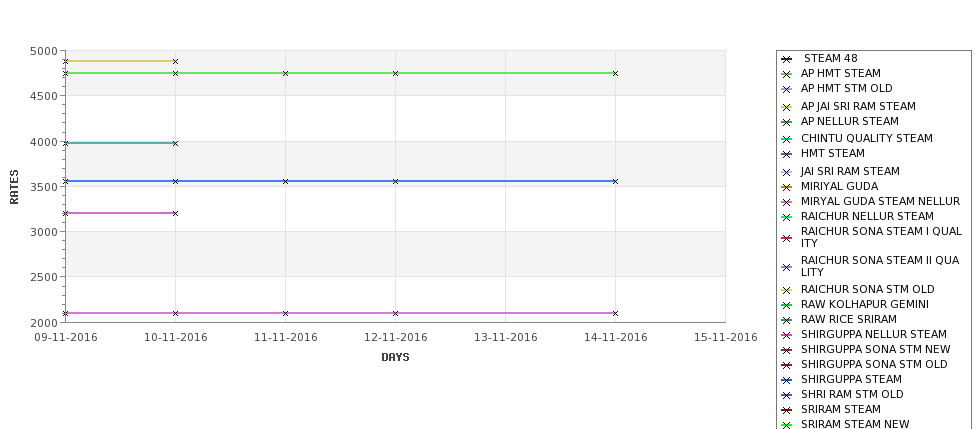Click the DAYS x-axis title

tap(395, 357)
